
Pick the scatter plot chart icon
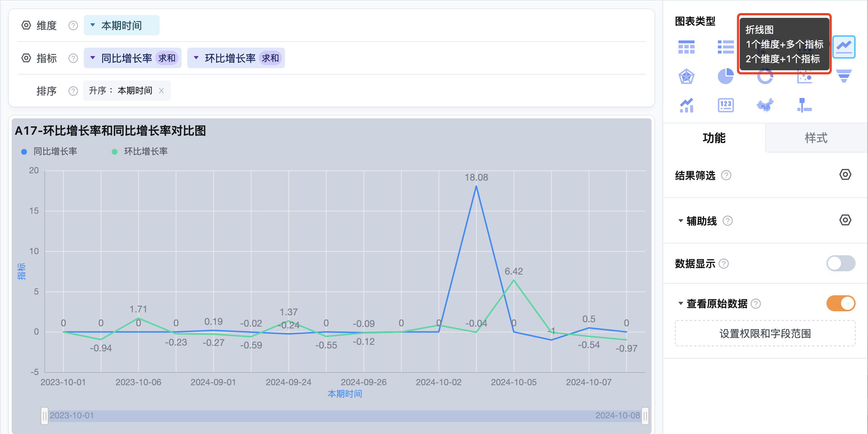pos(805,77)
